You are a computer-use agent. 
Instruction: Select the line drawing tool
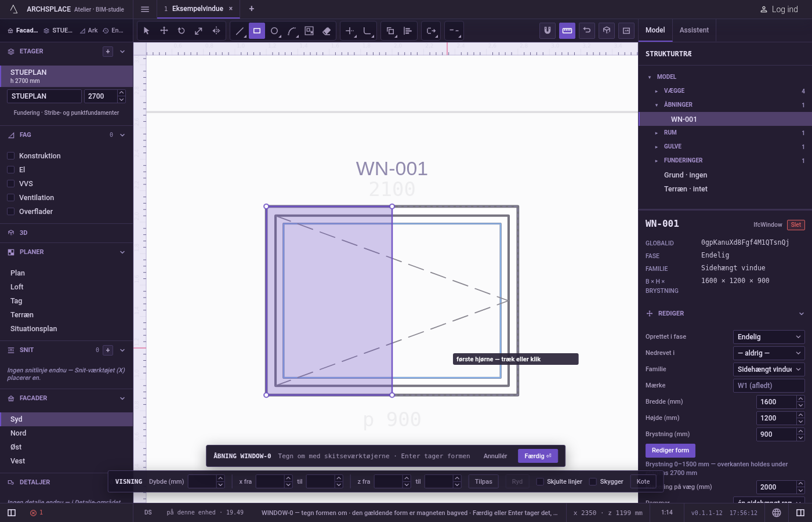(240, 31)
